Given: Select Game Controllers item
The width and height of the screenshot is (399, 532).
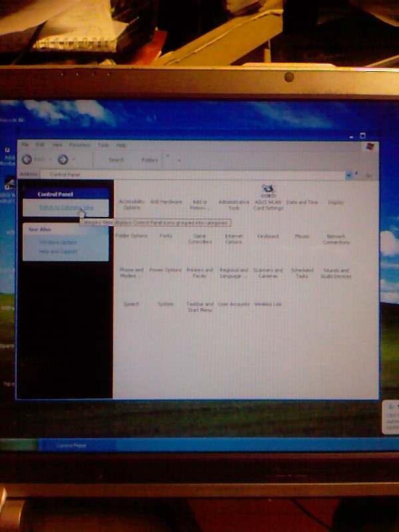Looking at the screenshot, I should click(200, 239).
